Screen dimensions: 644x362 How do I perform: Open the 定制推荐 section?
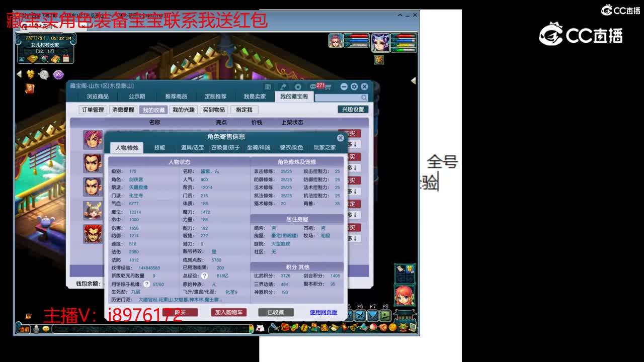[215, 96]
